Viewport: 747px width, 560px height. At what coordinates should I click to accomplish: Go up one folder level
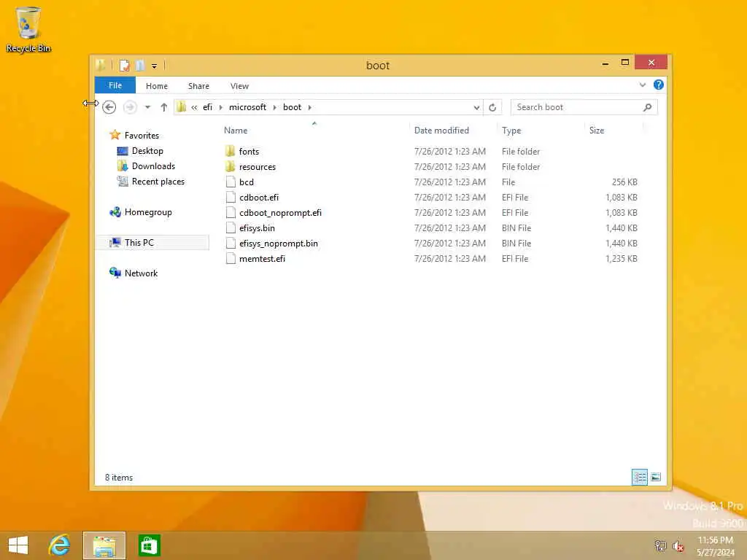(x=164, y=107)
